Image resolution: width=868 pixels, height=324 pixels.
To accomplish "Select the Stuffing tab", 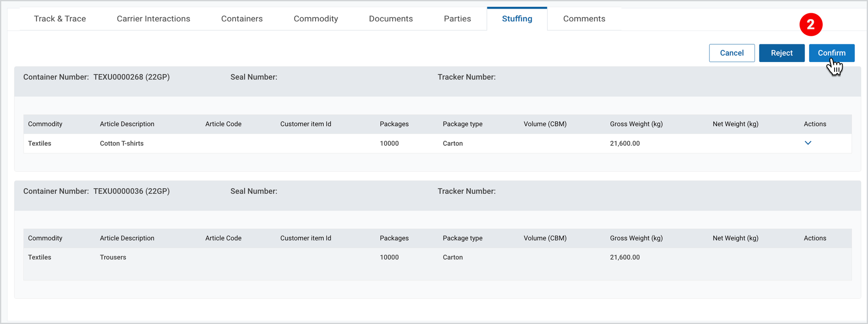I will pos(517,19).
